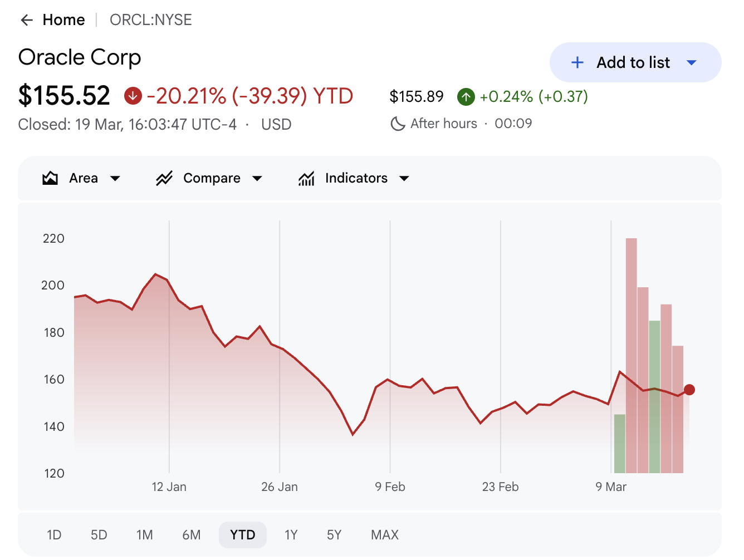Select the 1M range tab
This screenshot has height=560, width=744.
[x=144, y=535]
